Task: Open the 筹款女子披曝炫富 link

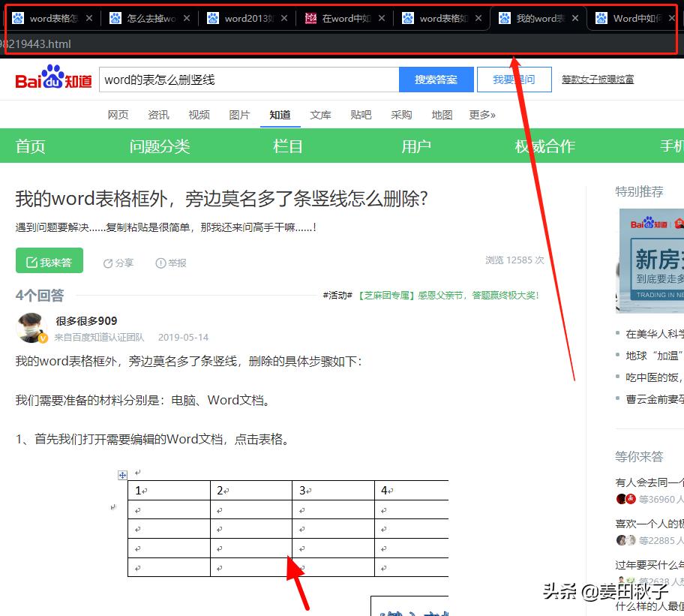Action: (x=597, y=79)
